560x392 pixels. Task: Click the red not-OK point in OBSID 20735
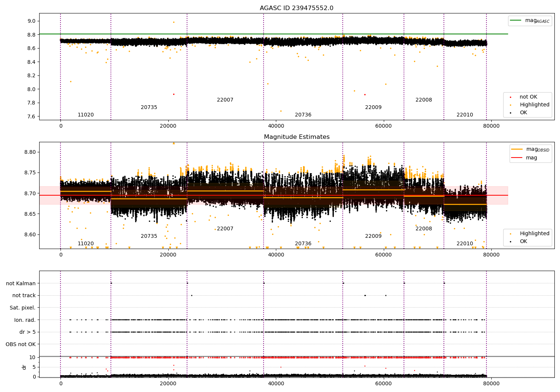click(x=174, y=94)
